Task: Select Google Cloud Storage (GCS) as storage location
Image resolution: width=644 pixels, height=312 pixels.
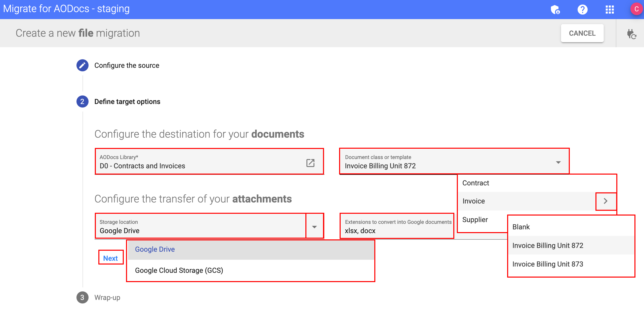Action: point(179,270)
